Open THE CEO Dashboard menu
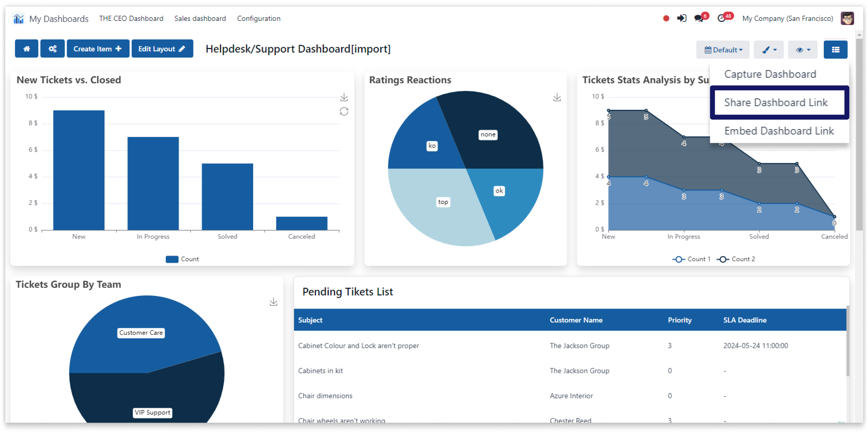This screenshot has width=868, height=433. (x=131, y=18)
